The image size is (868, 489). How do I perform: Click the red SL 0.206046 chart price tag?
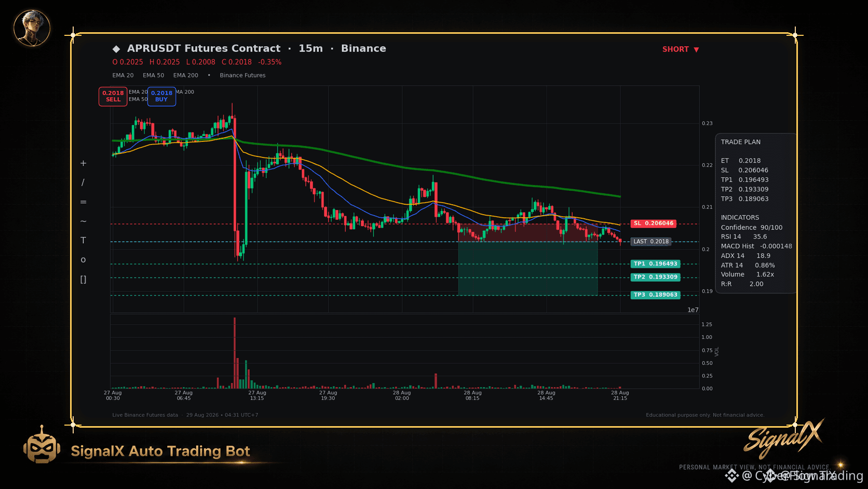(x=653, y=223)
